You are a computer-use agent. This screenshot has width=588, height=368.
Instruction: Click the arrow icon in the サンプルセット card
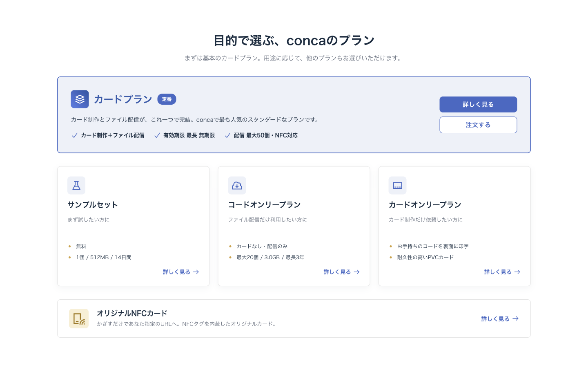pos(196,272)
